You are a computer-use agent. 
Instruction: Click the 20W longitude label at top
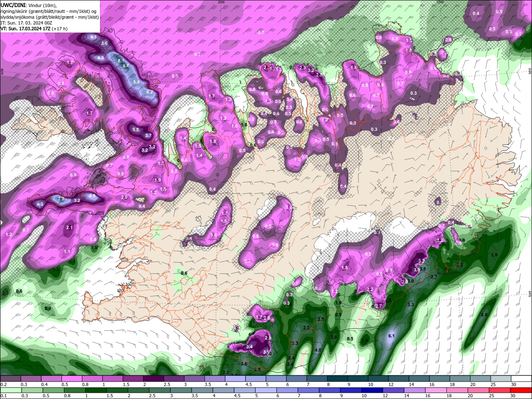point(221,2)
